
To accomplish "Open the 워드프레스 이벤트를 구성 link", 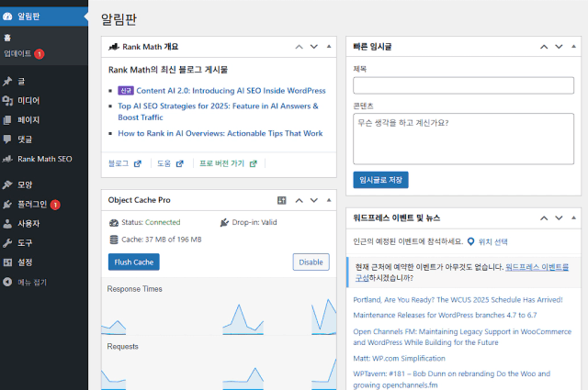I will point(537,267).
